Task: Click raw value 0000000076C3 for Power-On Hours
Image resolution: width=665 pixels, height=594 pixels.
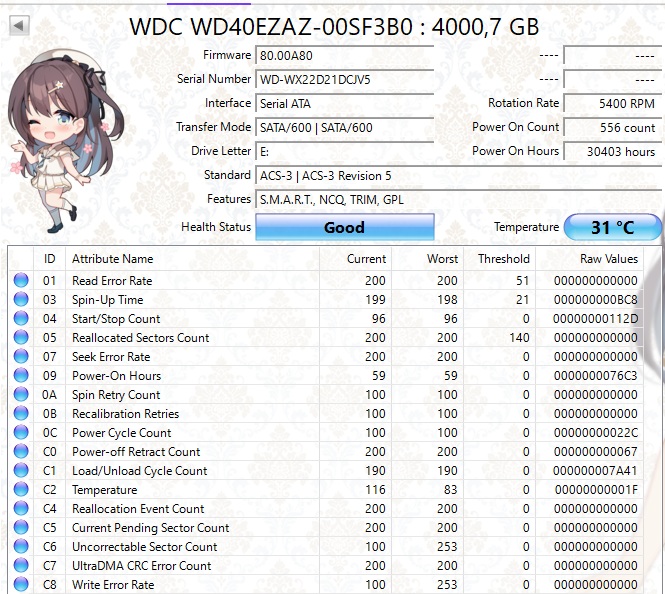Action: pyautogui.click(x=595, y=376)
